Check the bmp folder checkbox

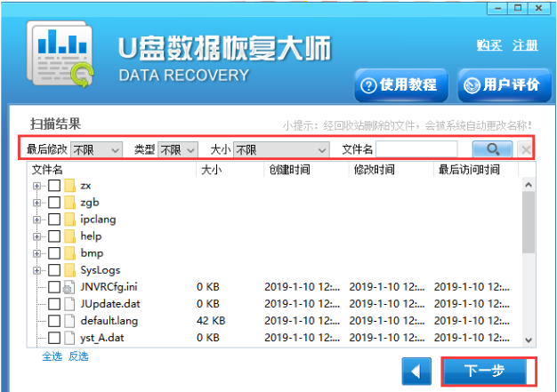[x=54, y=253]
